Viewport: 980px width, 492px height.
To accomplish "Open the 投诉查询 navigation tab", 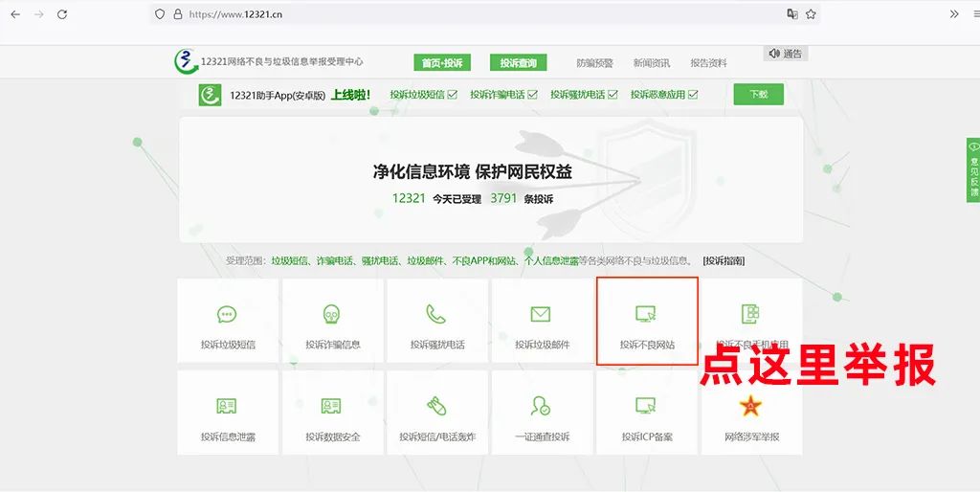I will click(518, 62).
